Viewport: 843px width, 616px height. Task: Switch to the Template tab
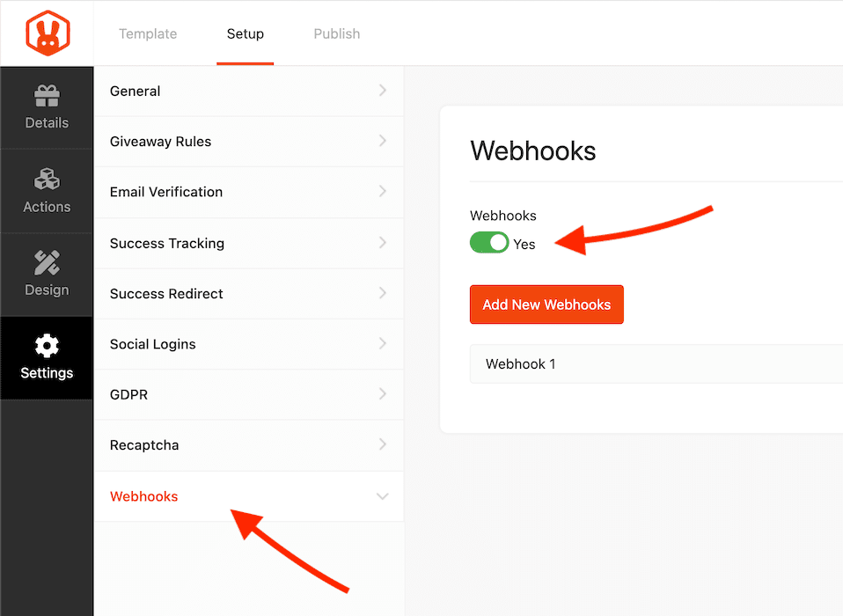[148, 33]
